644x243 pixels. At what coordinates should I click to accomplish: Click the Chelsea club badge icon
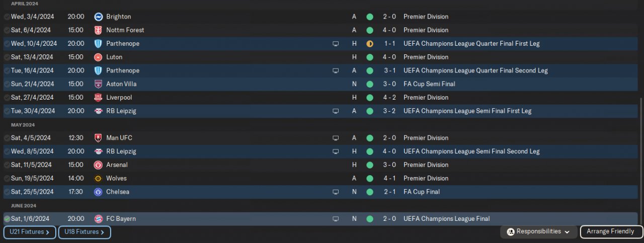pyautogui.click(x=98, y=192)
